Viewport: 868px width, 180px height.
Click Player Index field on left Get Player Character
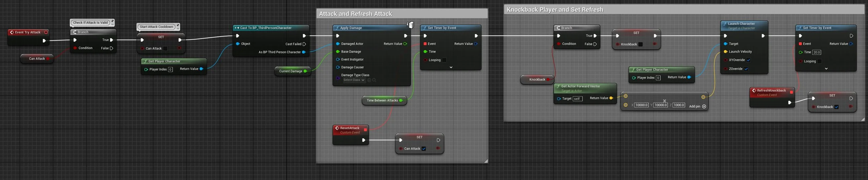click(170, 69)
